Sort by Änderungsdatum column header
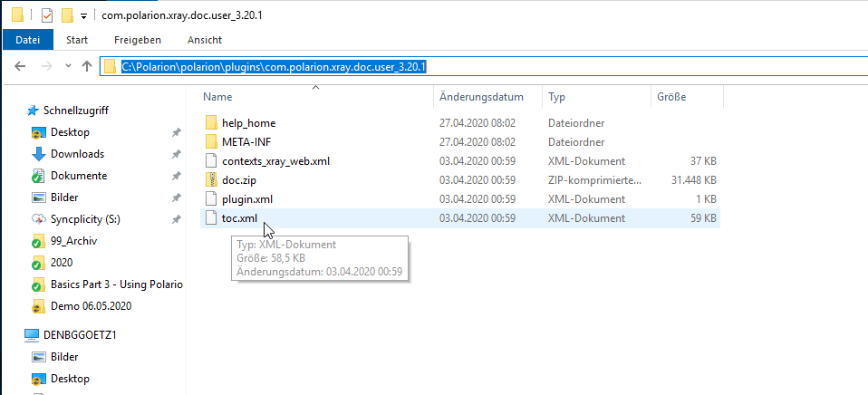The height and width of the screenshot is (395, 868). pos(482,96)
